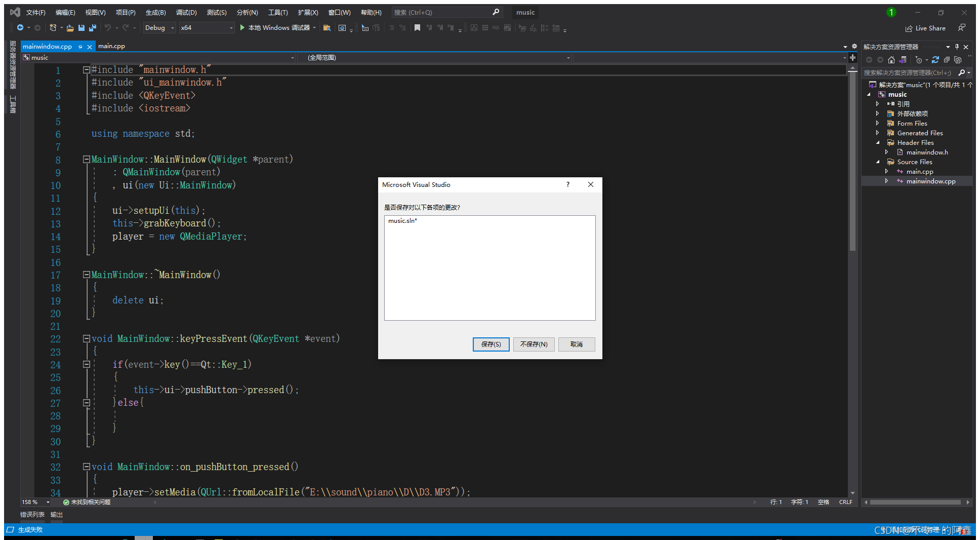Click the save file disk icon
Screen dimensions: 980x540
click(x=81, y=28)
